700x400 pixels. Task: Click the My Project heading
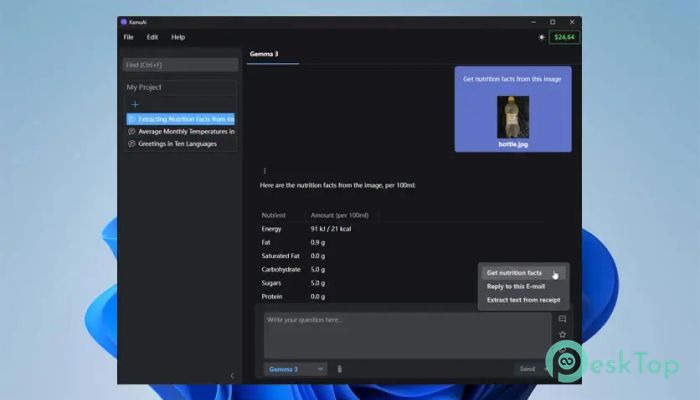pos(144,87)
